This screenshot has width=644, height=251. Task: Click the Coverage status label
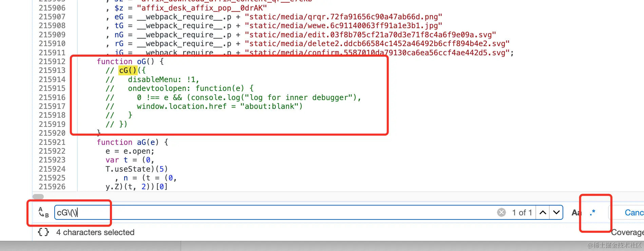(627, 232)
